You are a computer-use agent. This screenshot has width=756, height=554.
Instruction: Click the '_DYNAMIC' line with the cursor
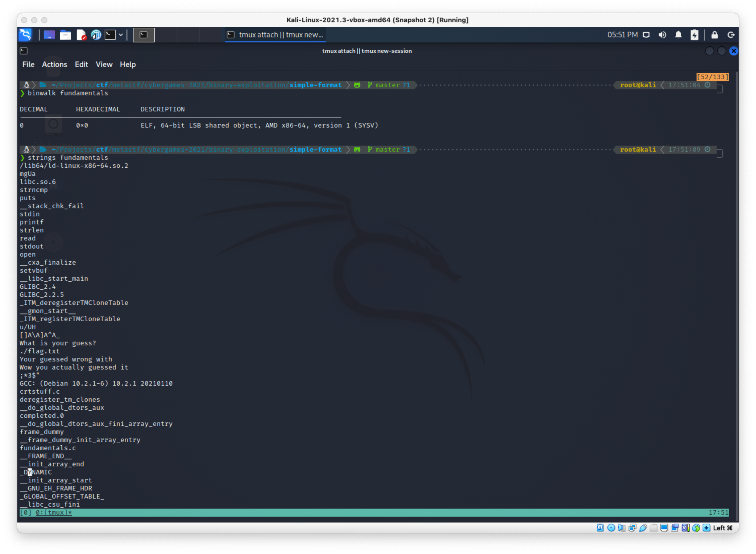pos(36,473)
